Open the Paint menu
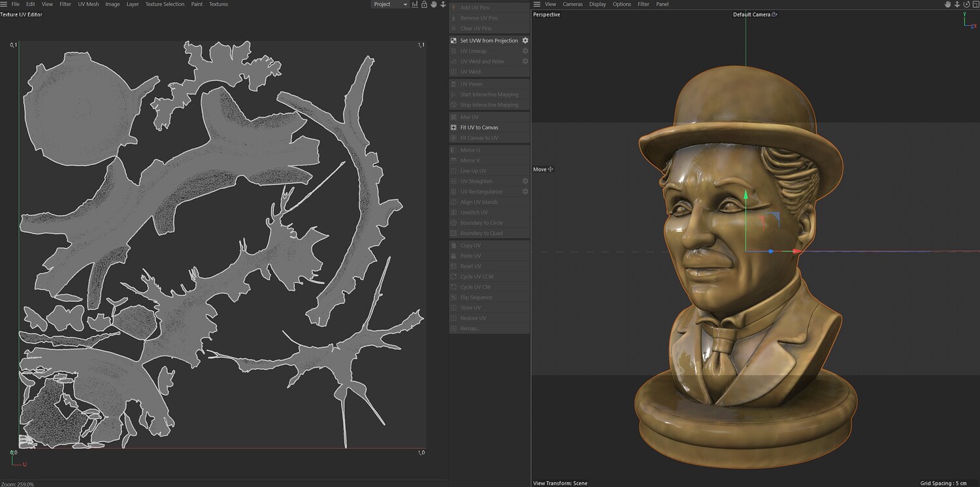 click(197, 4)
